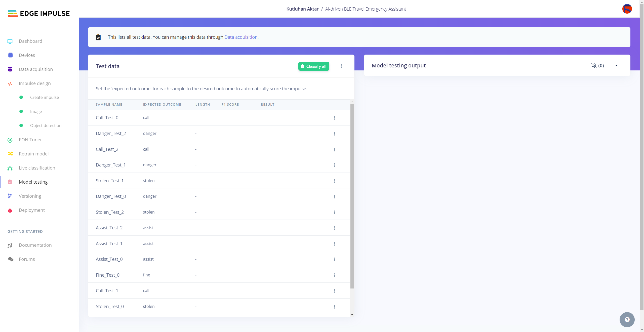
Task: Click the Edge Impulse logo
Action: (x=39, y=13)
